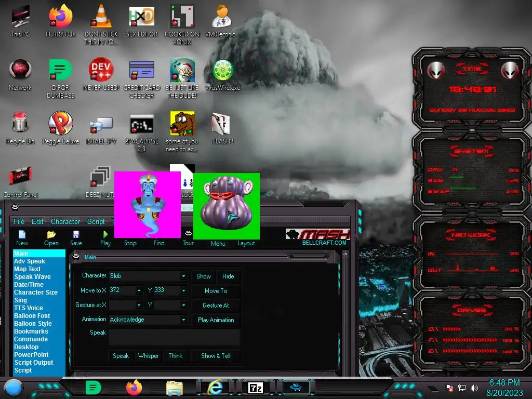The image size is (532, 399).
Task: Expand the Animation dropdown showing Acknowledge
Action: [183, 320]
